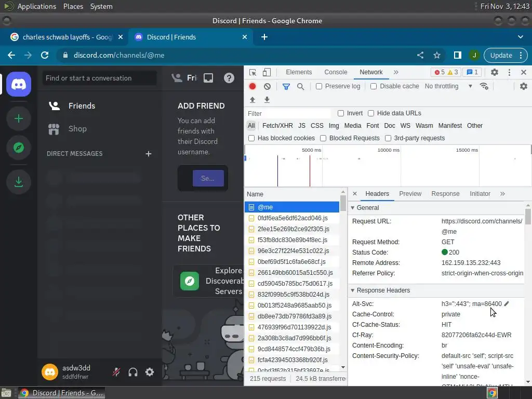
Task: Focus the network Filter text field
Action: [288, 113]
